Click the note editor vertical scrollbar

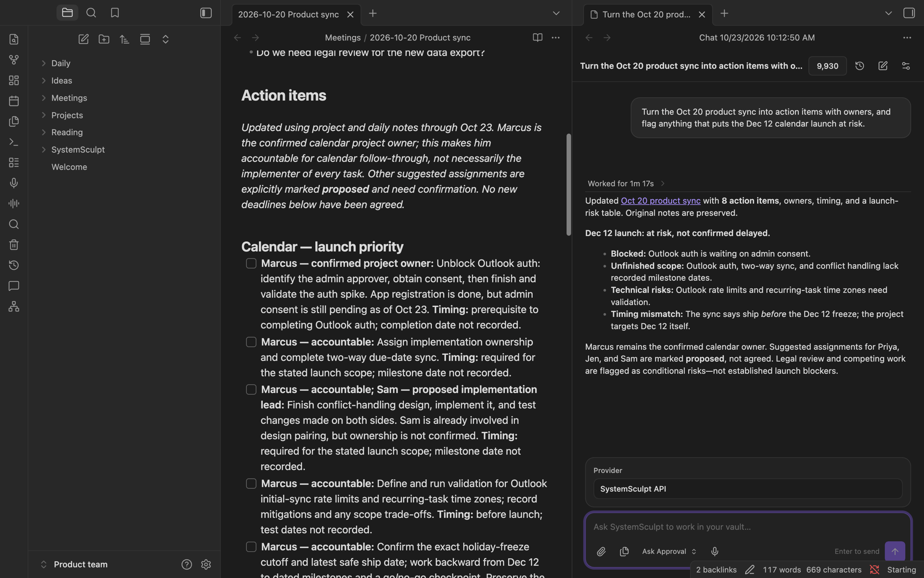click(568, 184)
